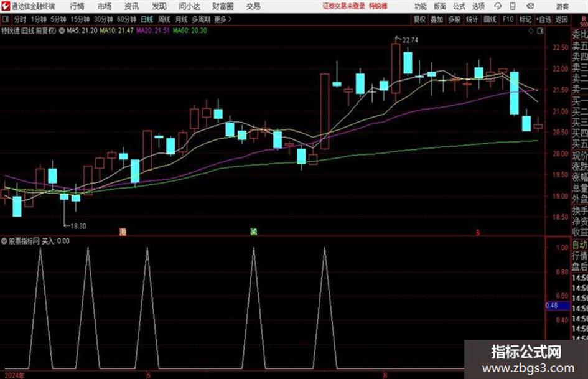Click the 标记 mark toolbar button
This screenshot has height=379, width=588.
tap(525, 19)
